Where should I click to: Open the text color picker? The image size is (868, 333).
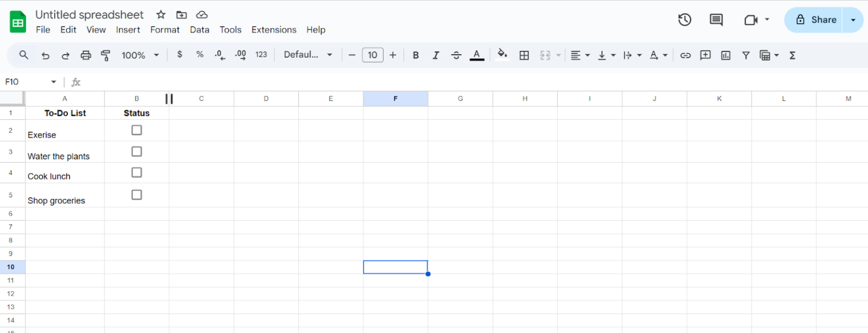(x=477, y=55)
